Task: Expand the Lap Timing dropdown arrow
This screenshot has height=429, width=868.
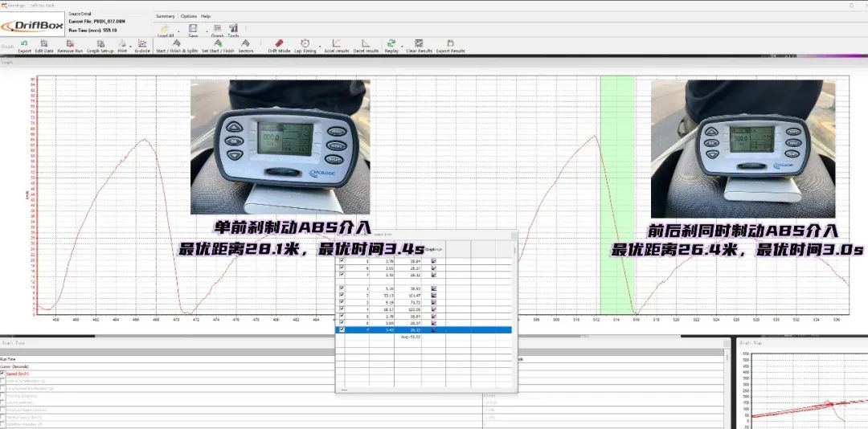Action: tap(319, 46)
